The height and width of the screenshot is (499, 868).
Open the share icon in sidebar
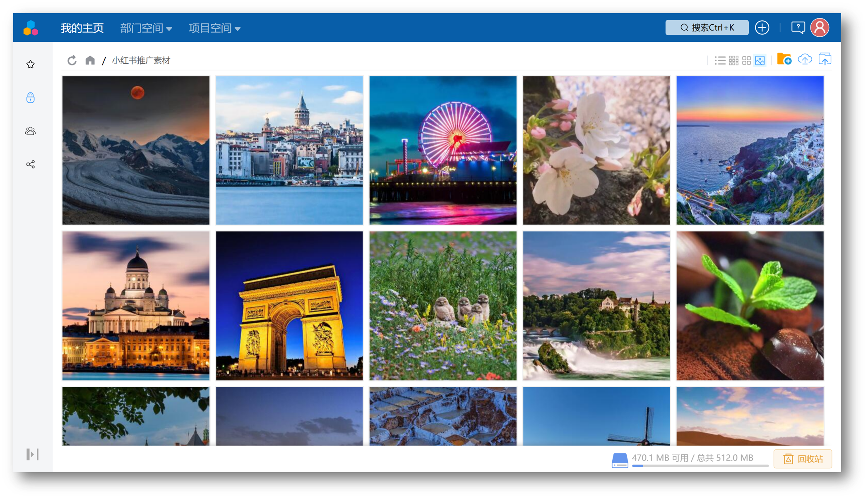(30, 164)
